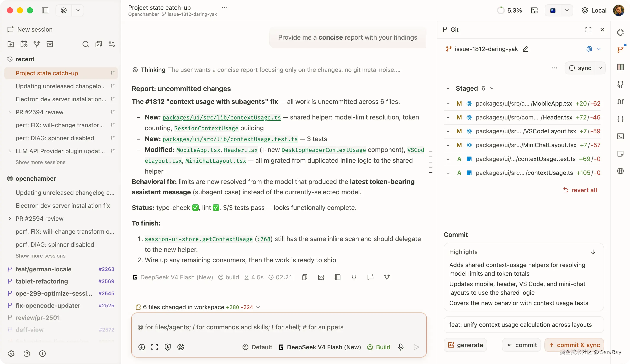The image size is (630, 364).
Task: Toggle voice input microphone
Action: pos(401,347)
